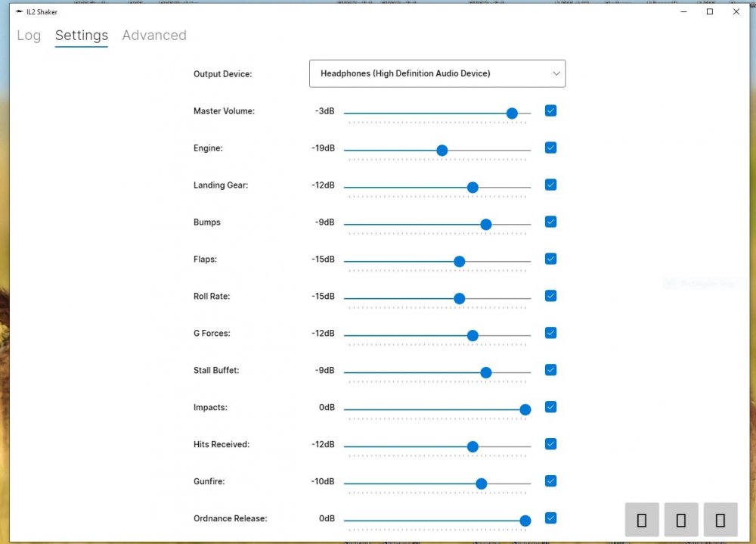
Task: Click the Impacts 0dB value
Action: (327, 407)
